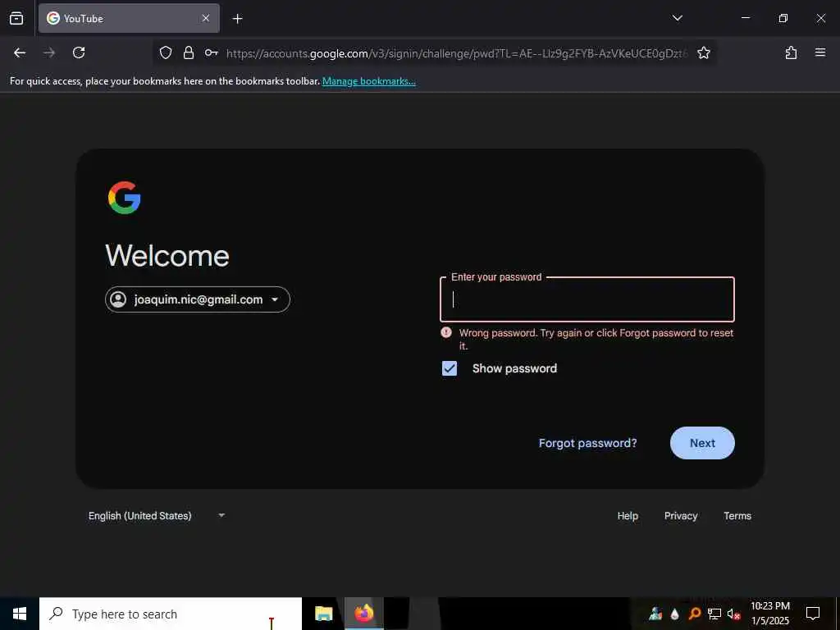
Task: Open the tracking protection shield icon
Action: click(x=166, y=52)
